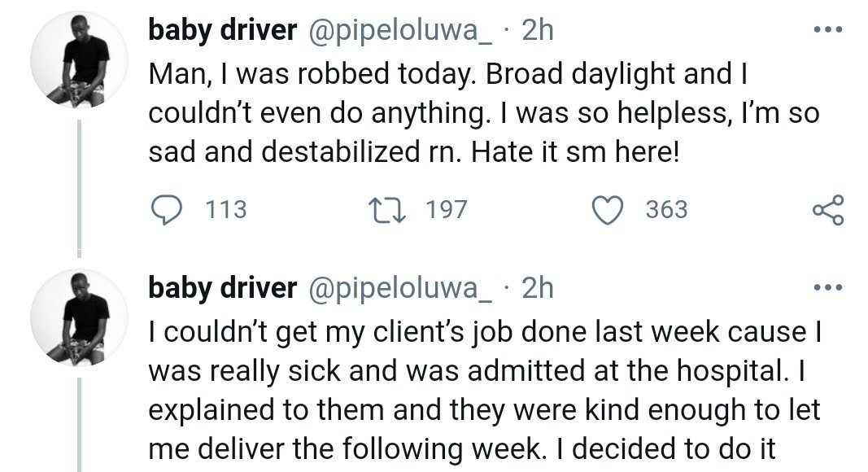Click the 2h timestamp on second tweet
The image size is (868, 472).
click(x=537, y=287)
